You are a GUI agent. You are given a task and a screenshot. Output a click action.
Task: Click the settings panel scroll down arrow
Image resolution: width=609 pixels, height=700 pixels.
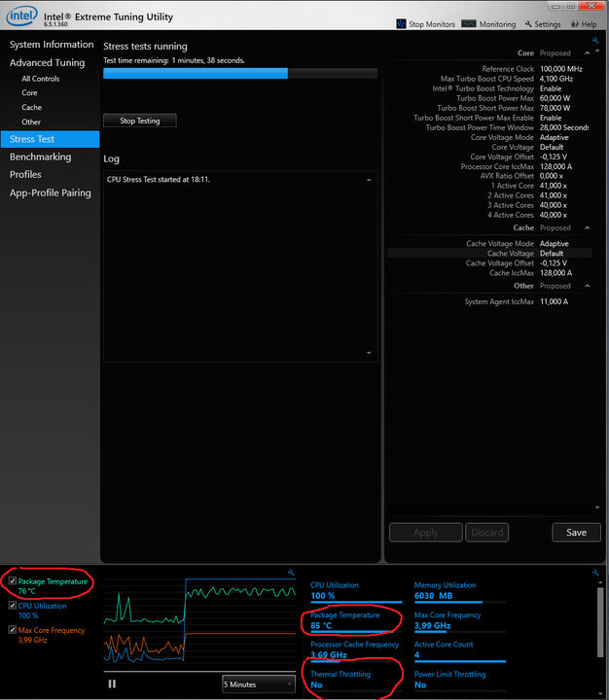[597, 507]
